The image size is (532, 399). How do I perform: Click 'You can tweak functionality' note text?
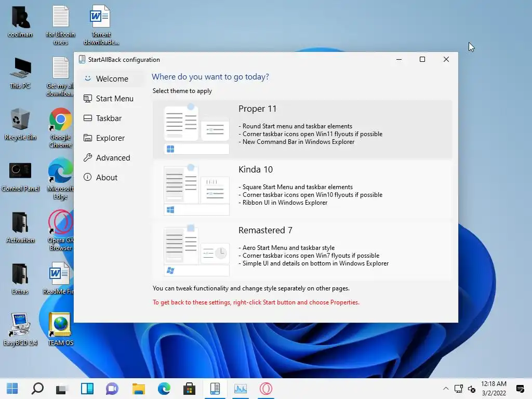point(251,288)
